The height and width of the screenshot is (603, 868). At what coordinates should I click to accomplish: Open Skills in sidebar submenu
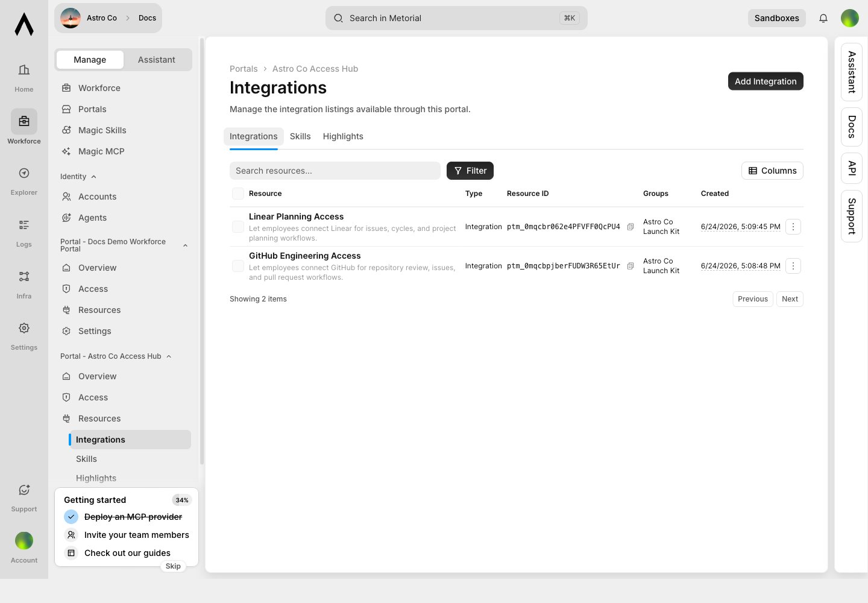point(130,459)
